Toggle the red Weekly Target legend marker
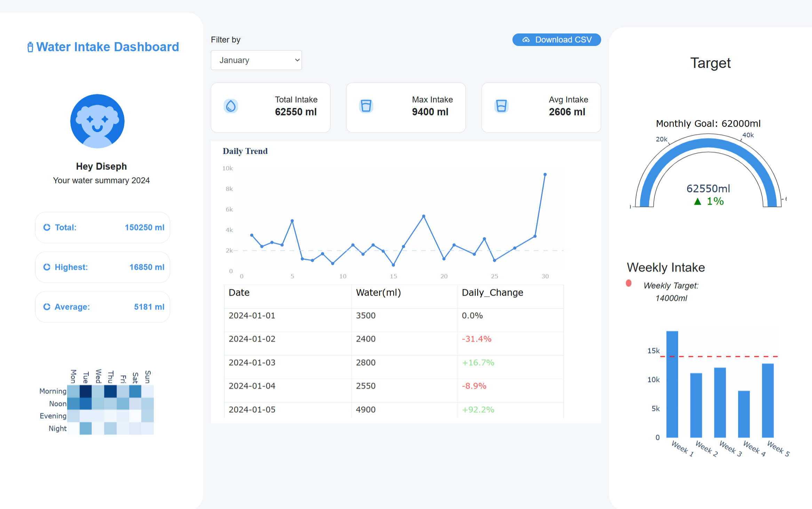Image resolution: width=812 pixels, height=509 pixels. 629,283
